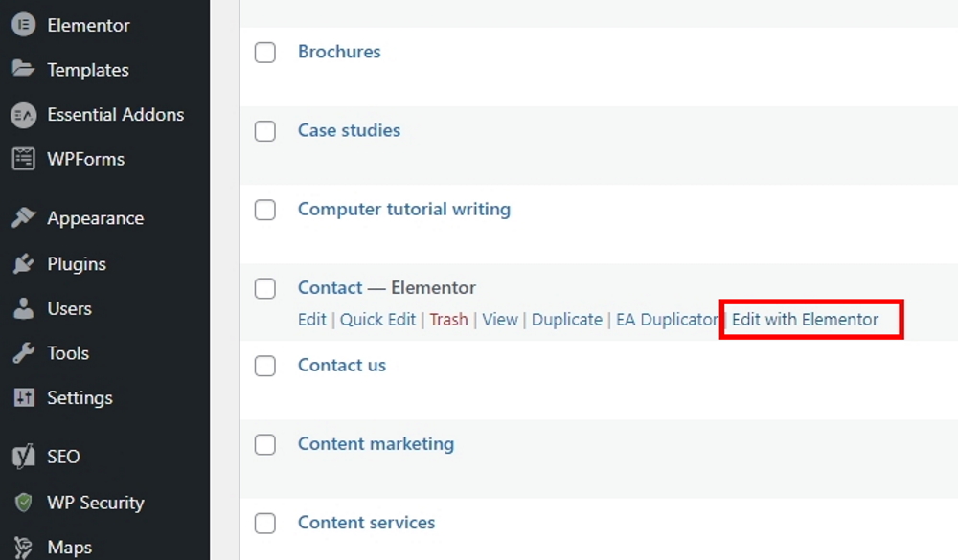The image size is (958, 560).
Task: Click the Maps sidebar icon
Action: click(23, 548)
